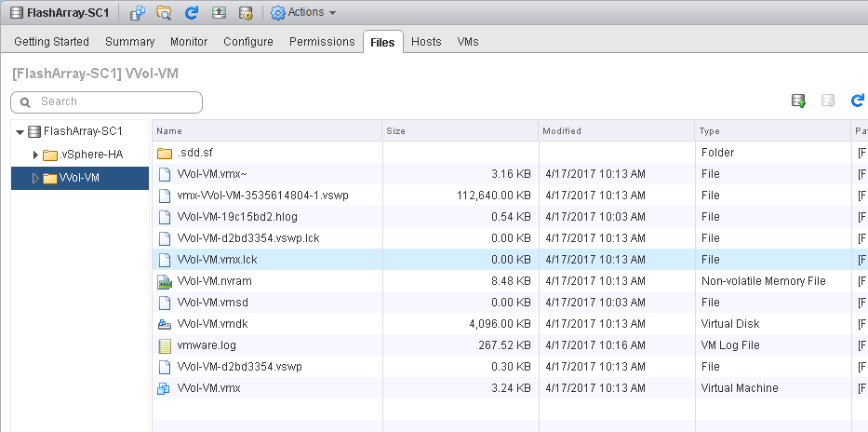The width and height of the screenshot is (868, 432).
Task: Switch to the Hosts tab
Action: (x=426, y=42)
